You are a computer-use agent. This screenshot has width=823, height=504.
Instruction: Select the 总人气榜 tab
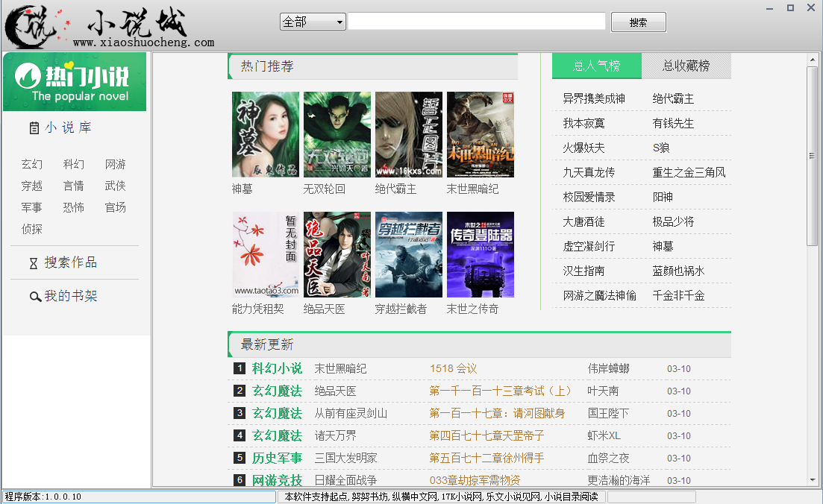click(x=596, y=66)
